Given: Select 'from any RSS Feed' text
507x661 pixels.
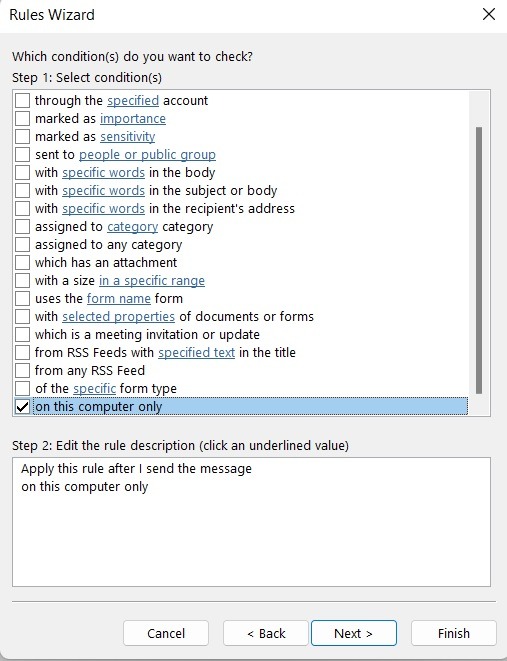Looking at the screenshot, I should click(x=90, y=371).
